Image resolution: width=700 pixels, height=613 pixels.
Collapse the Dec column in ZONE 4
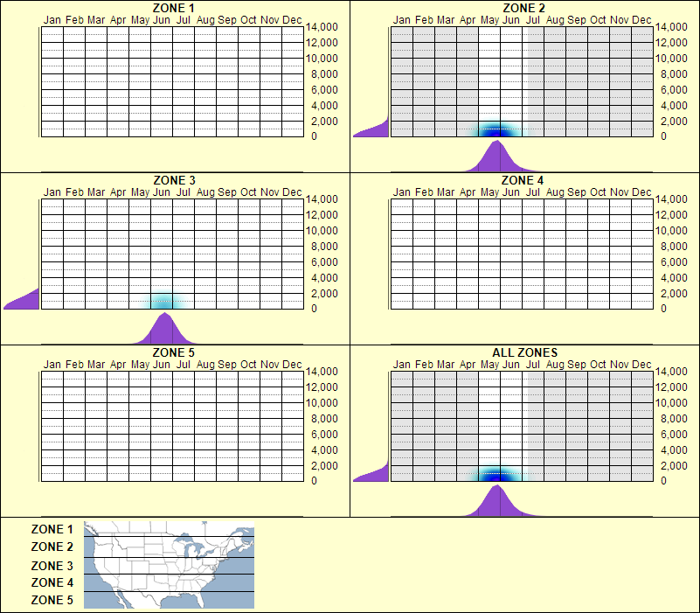pyautogui.click(x=641, y=191)
